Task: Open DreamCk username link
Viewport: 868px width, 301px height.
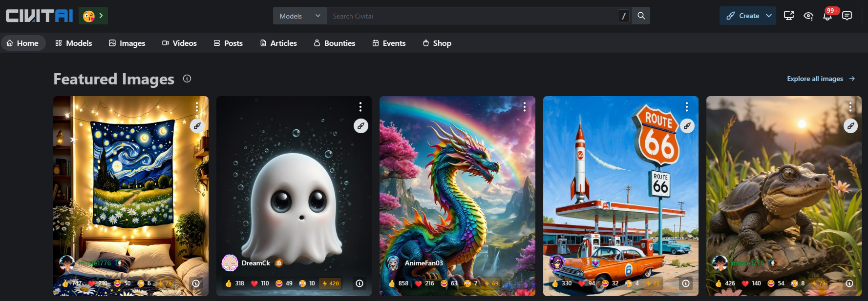Action: (x=256, y=263)
